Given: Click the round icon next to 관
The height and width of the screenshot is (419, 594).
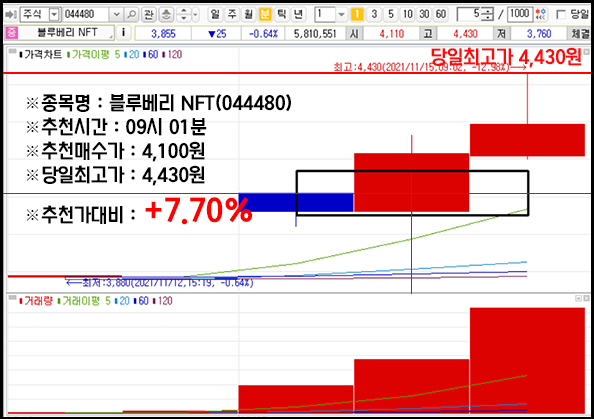Looking at the screenshot, I should 166,15.
